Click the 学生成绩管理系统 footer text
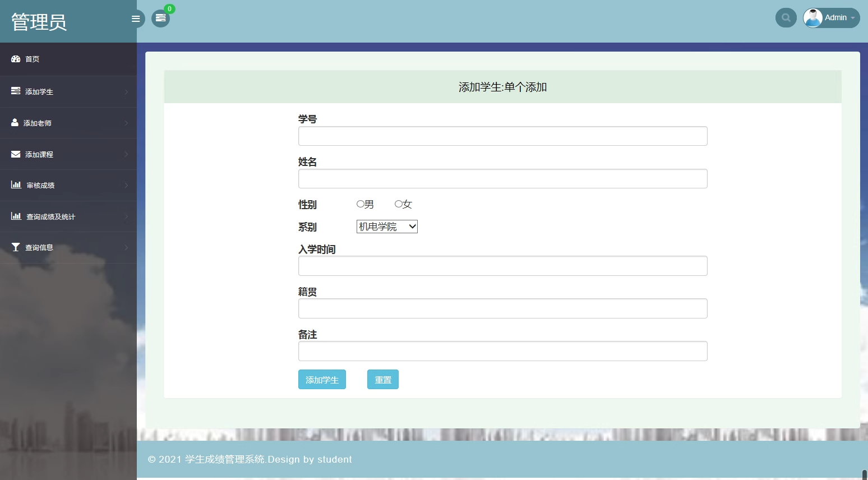Screen dimensions: 868x480 click(225, 459)
